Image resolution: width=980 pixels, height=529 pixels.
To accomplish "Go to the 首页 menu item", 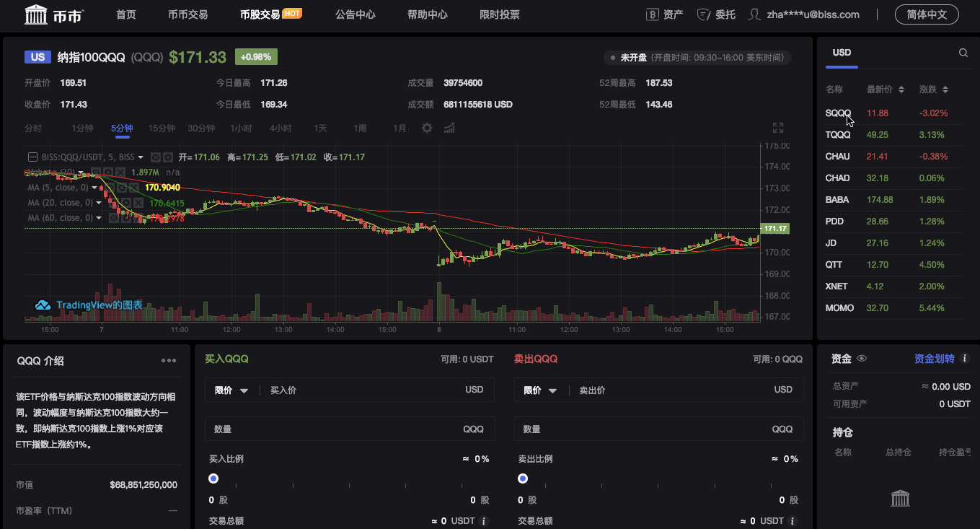I will click(126, 14).
